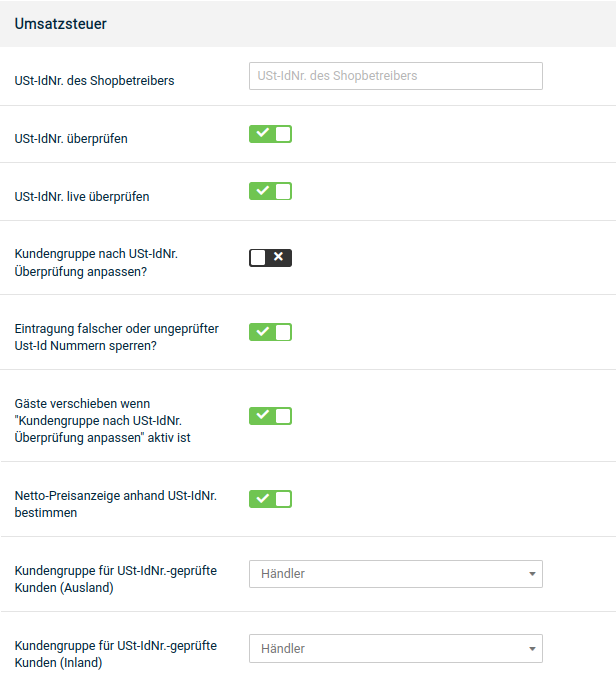The height and width of the screenshot is (691, 616).
Task: Click 'Eintragung falscher oder ungeprüfter' label text
Action: pos(117,329)
